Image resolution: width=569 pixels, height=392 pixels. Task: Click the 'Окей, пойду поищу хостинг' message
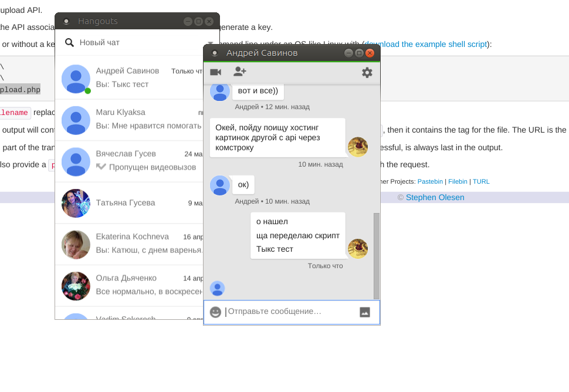tap(277, 137)
